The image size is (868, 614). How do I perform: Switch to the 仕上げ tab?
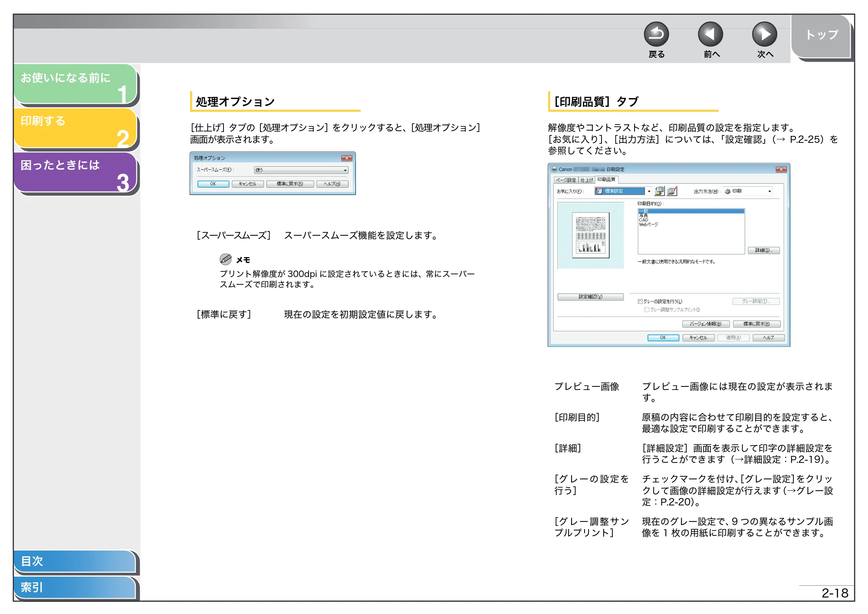point(587,180)
